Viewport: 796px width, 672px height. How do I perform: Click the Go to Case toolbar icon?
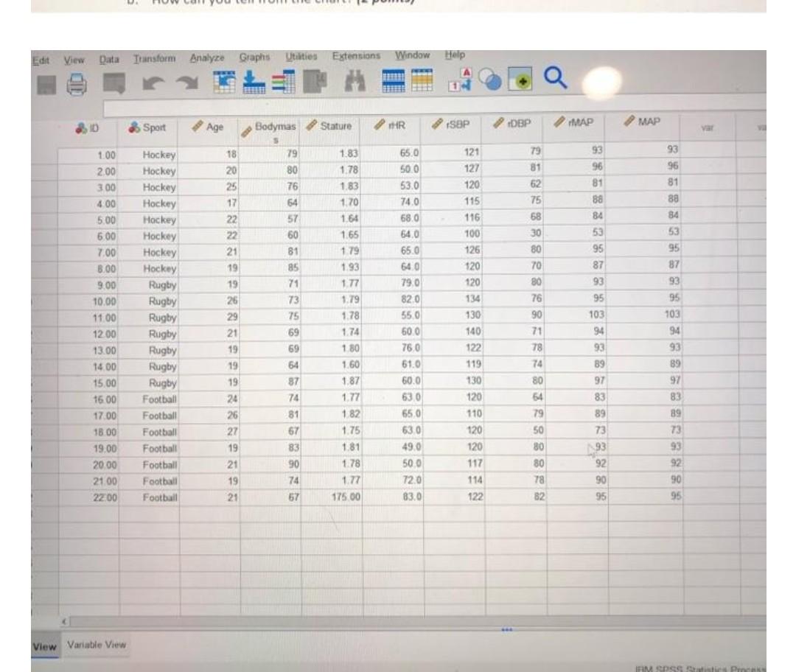[x=224, y=81]
